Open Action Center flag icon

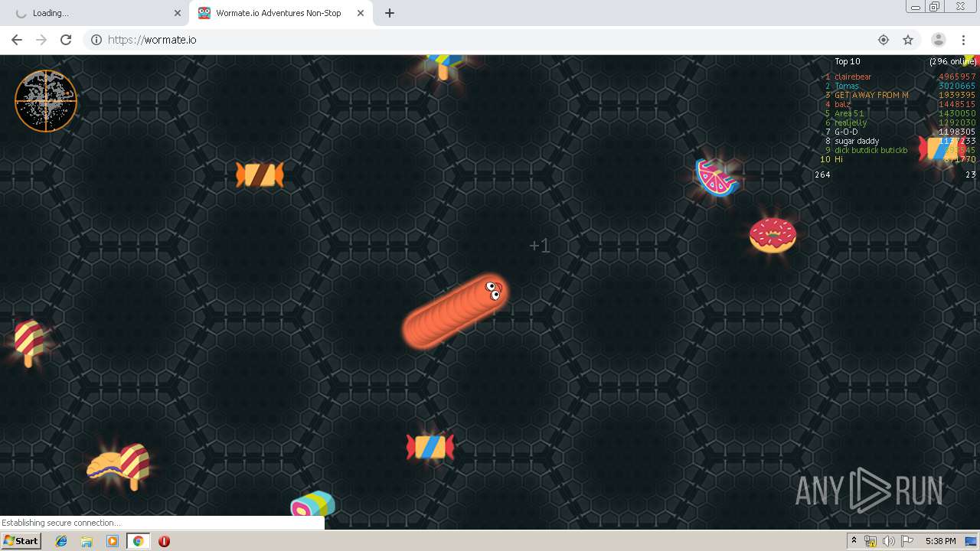point(907,541)
